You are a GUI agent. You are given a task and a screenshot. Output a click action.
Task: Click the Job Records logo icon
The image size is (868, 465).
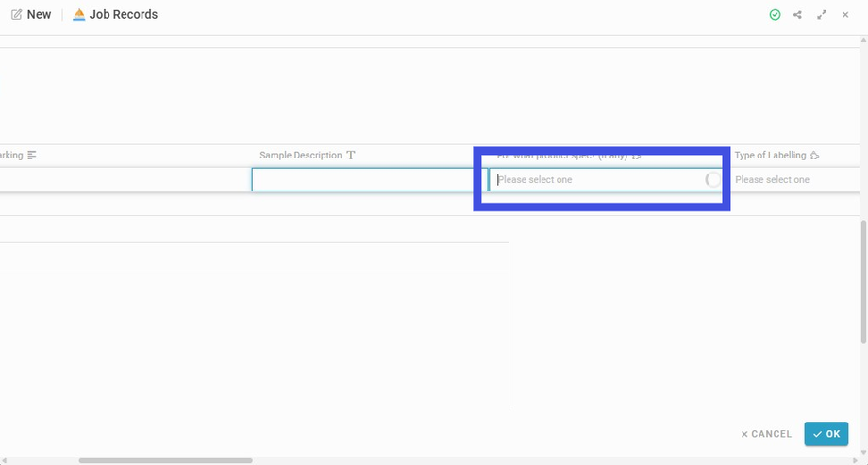click(x=79, y=15)
